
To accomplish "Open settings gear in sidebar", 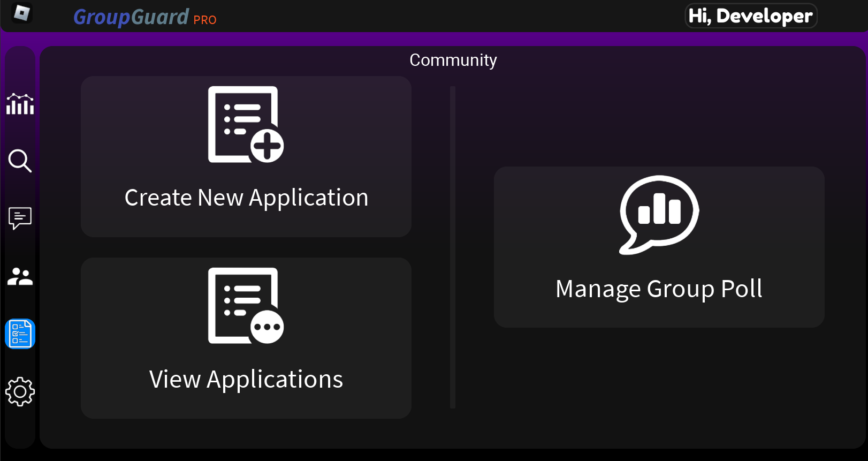I will [x=20, y=392].
